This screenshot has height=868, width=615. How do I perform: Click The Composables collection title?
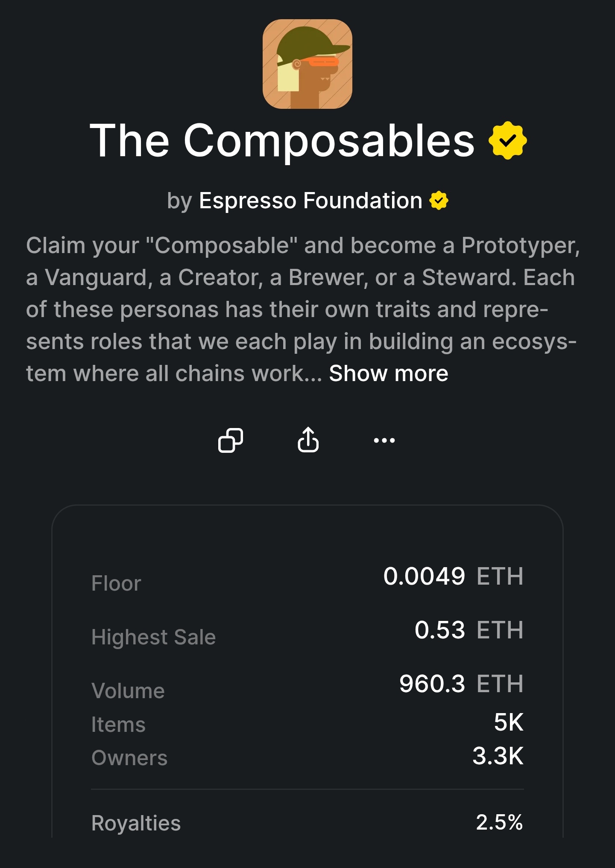coord(282,140)
